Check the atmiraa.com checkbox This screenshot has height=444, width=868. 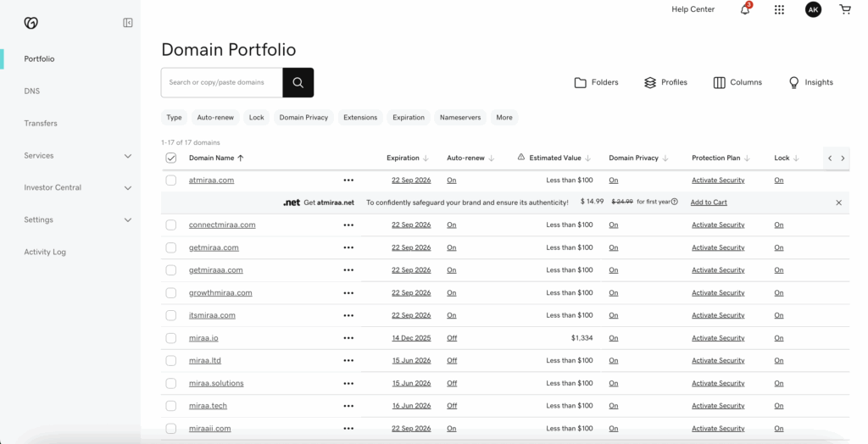(171, 180)
